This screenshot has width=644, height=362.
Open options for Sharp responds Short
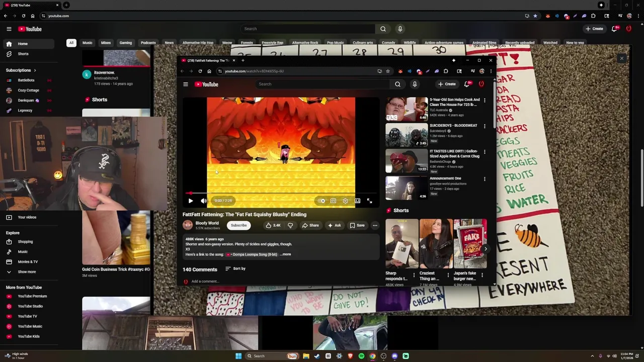pyautogui.click(x=414, y=275)
